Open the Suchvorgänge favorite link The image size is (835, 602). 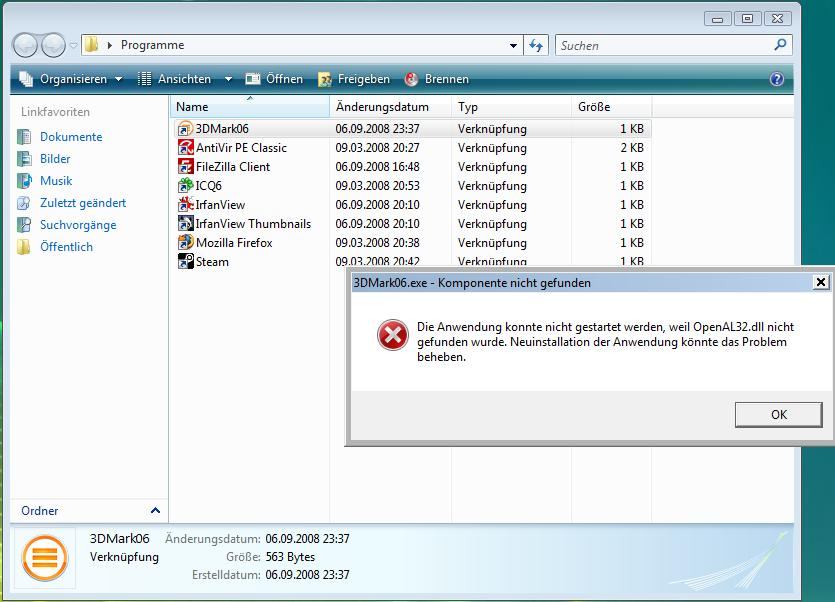pos(78,225)
